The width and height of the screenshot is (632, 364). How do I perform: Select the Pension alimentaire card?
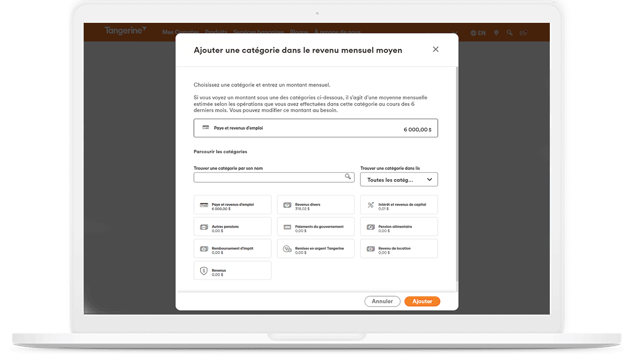pyautogui.click(x=399, y=227)
